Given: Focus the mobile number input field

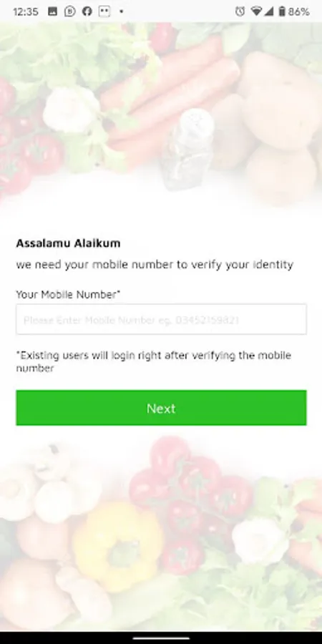Looking at the screenshot, I should pos(161,319).
